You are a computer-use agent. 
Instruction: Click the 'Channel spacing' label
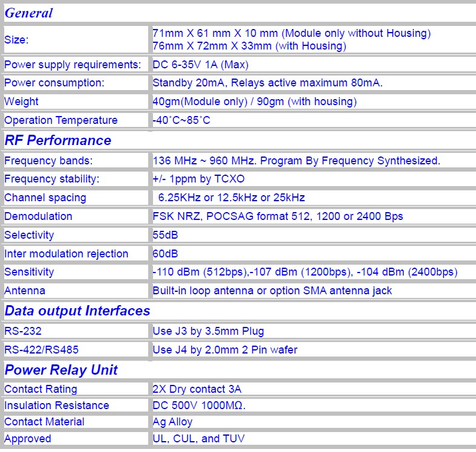(45, 198)
